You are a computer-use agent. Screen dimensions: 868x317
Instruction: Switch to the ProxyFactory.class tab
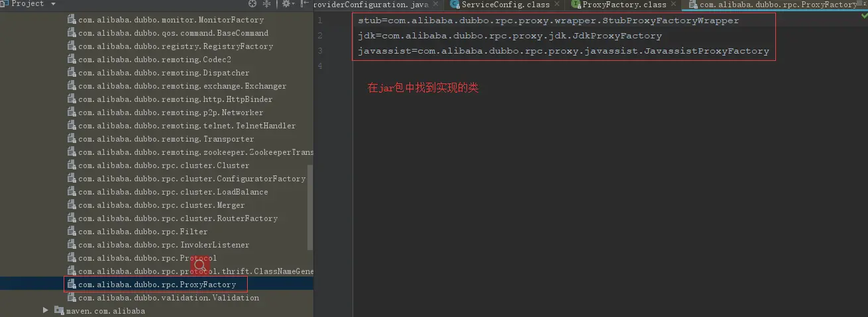pos(624,5)
